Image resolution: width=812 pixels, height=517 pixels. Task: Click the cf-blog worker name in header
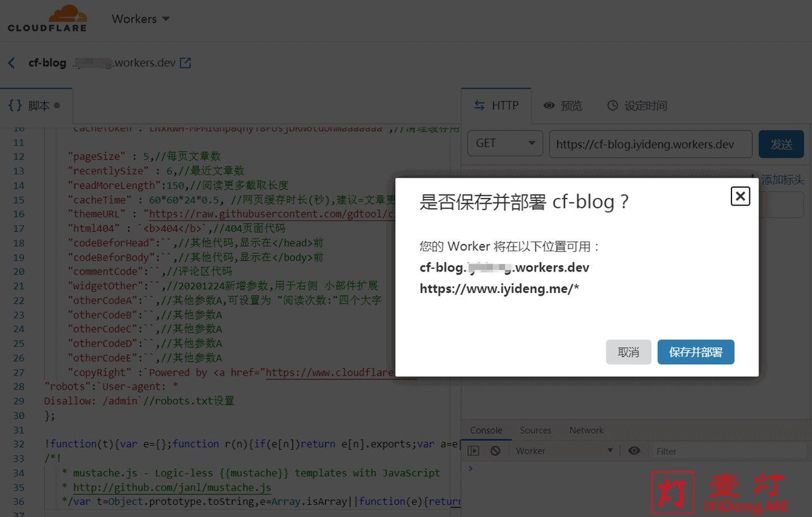click(x=47, y=63)
